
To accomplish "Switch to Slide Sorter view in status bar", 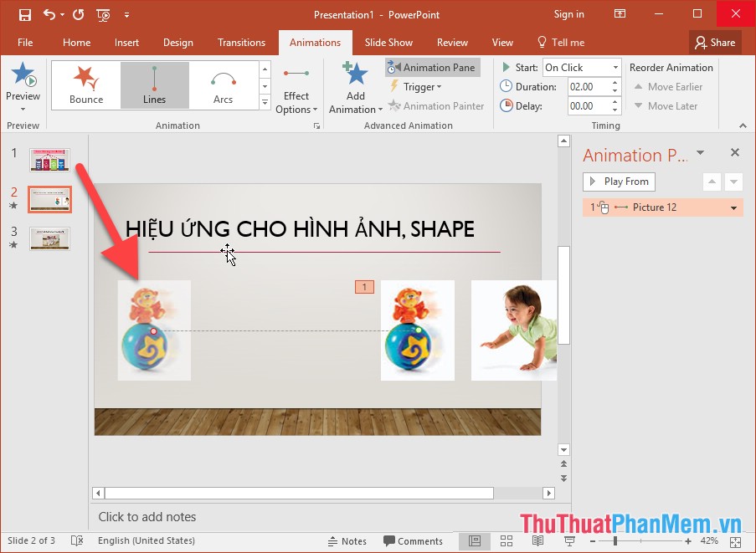I will pos(507,540).
